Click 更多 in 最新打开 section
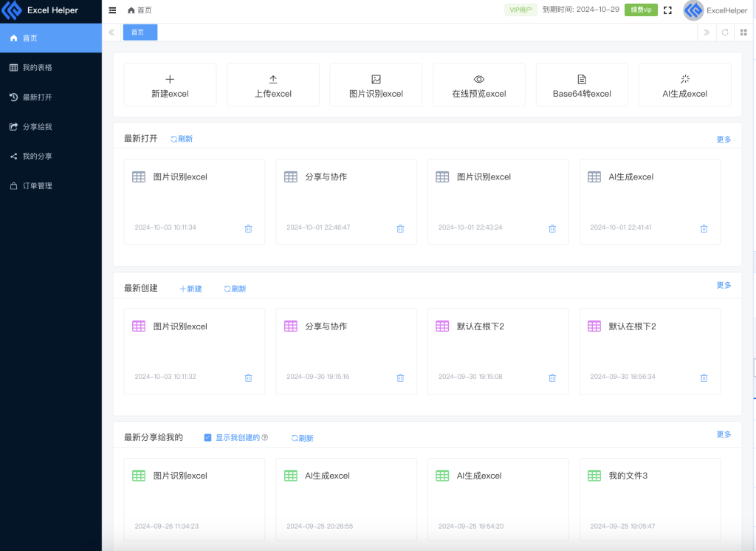This screenshot has width=756, height=551. [724, 140]
